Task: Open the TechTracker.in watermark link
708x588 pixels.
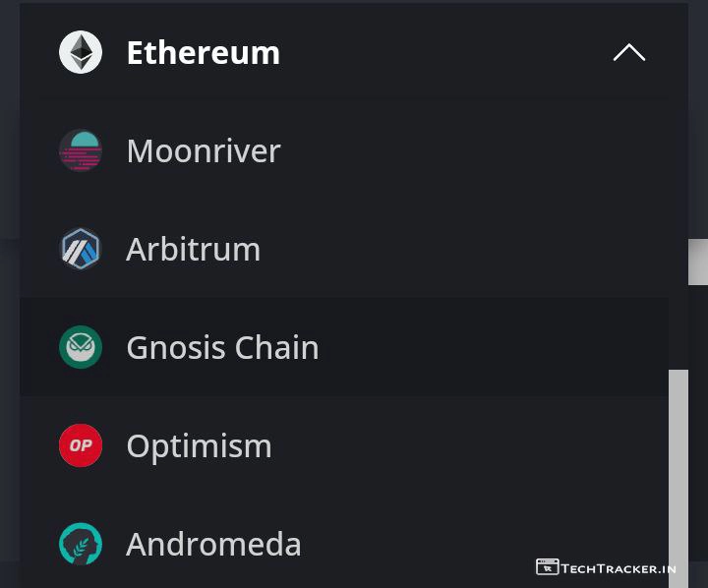Action: 619,567
